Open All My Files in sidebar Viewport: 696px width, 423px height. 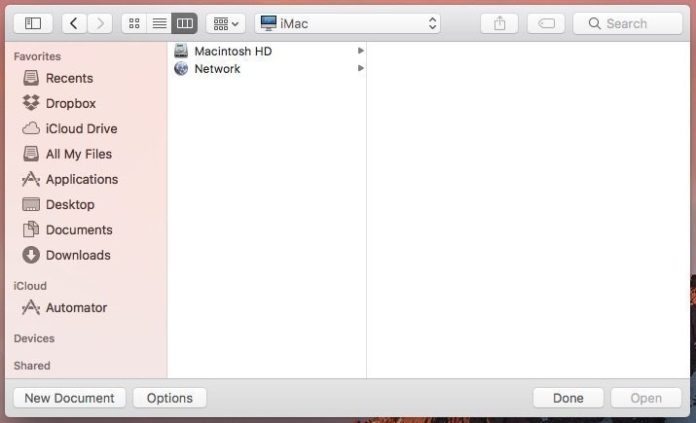tap(79, 154)
